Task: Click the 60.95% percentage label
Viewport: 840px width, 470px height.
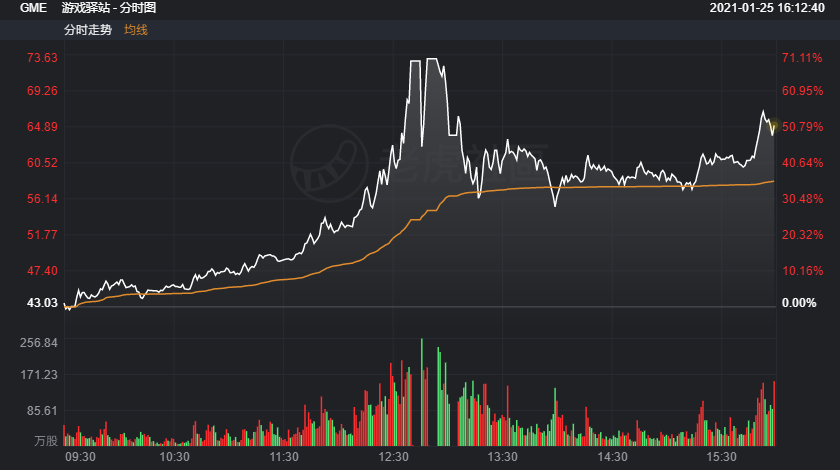Action: point(802,91)
